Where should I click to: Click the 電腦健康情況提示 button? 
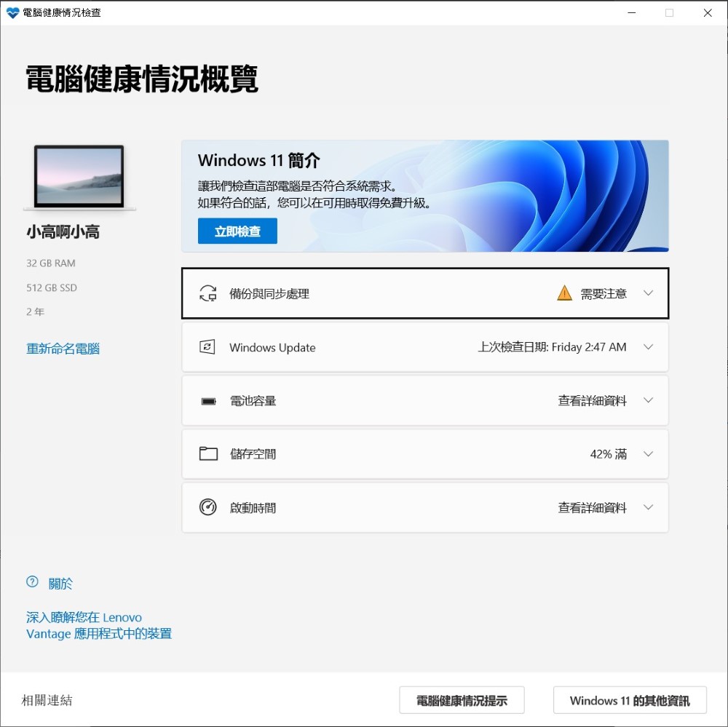(462, 700)
